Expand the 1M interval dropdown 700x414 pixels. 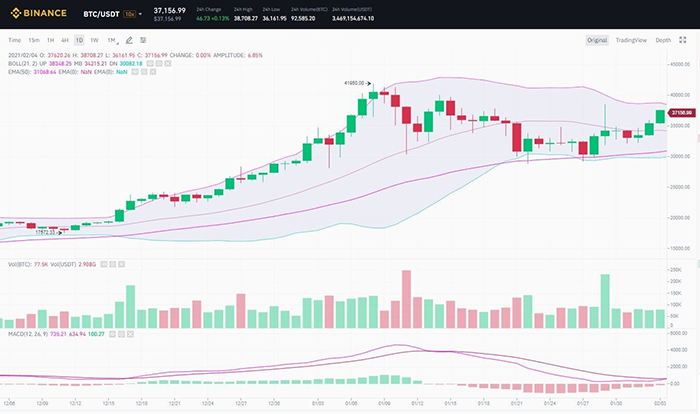point(115,40)
